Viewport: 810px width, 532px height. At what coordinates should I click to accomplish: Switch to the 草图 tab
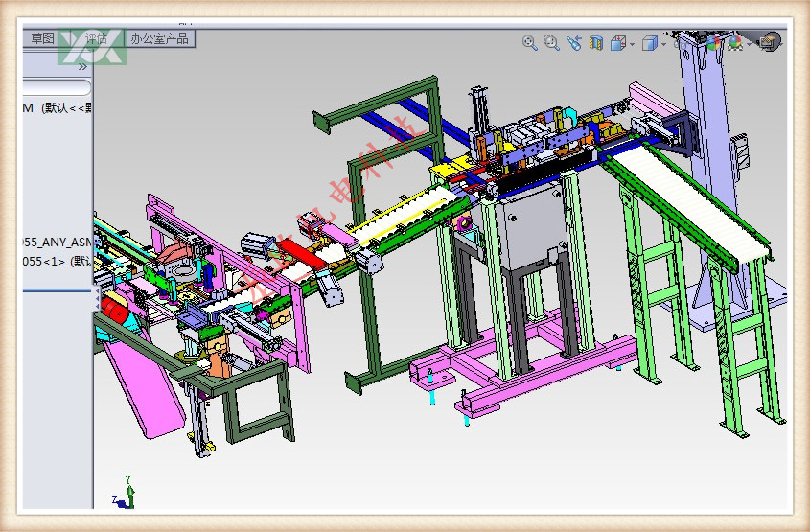click(x=41, y=38)
